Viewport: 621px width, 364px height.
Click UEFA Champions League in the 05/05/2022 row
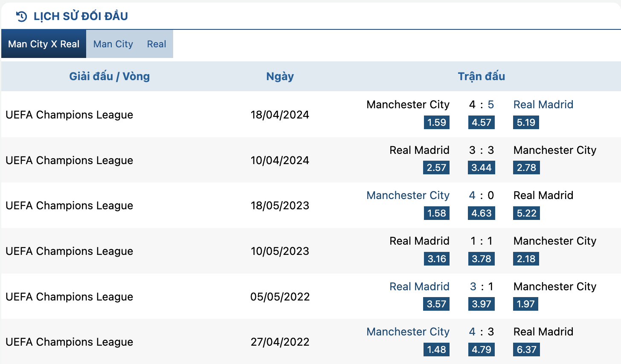pos(69,297)
